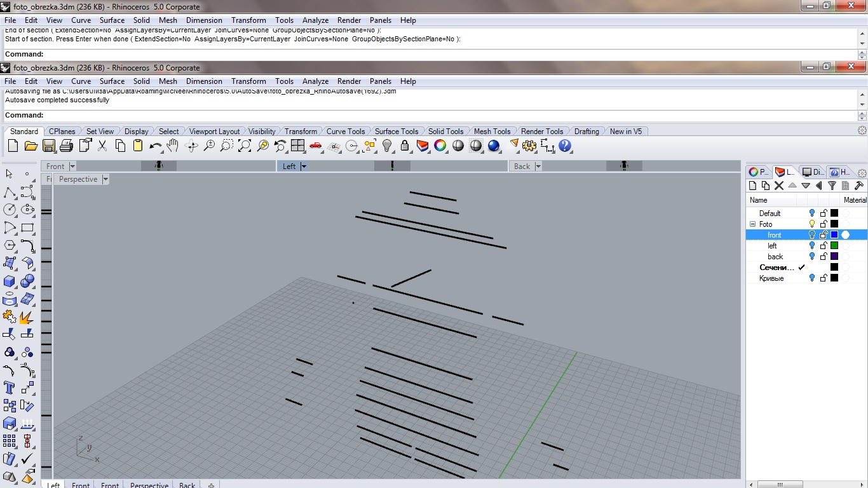Image resolution: width=868 pixels, height=488 pixels.
Task: Turn off the Кривые layer bulb
Action: pyautogui.click(x=811, y=278)
